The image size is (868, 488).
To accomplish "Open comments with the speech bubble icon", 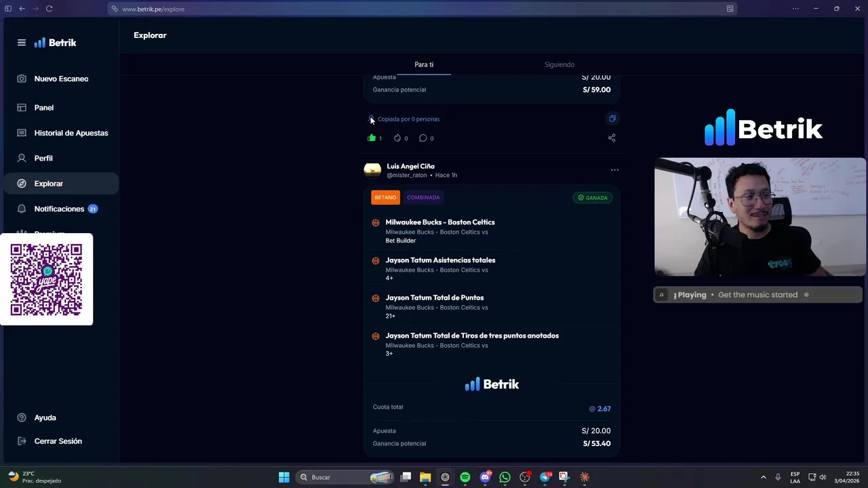I will coord(423,138).
